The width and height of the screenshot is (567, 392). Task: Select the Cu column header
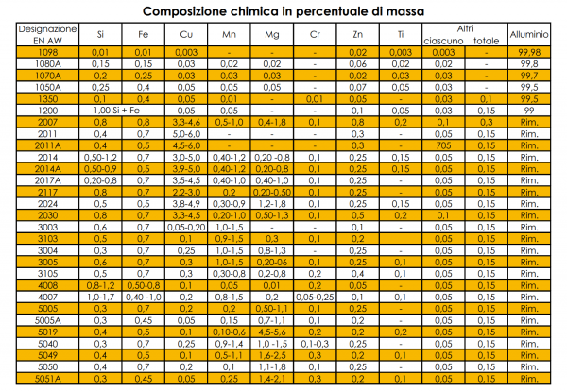(186, 35)
